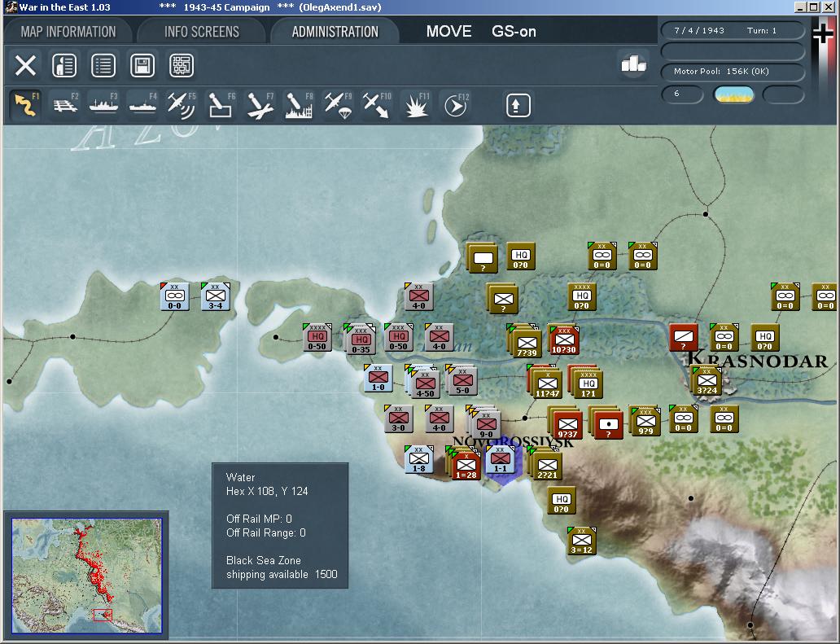The width and height of the screenshot is (840, 644).
Task: Select the Soviet 7?39 unit stack
Action: [526, 342]
